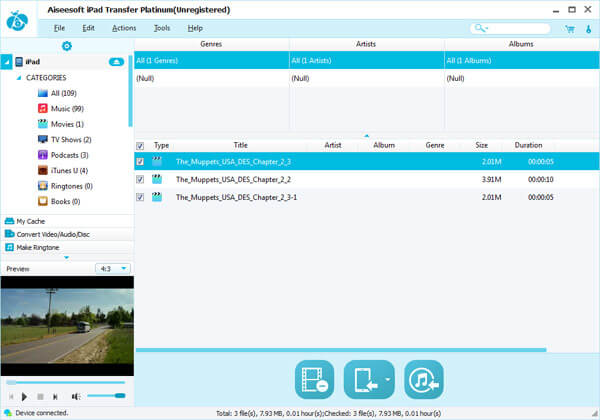Collapse the iPad device tree
600x420 pixels.
click(7, 62)
